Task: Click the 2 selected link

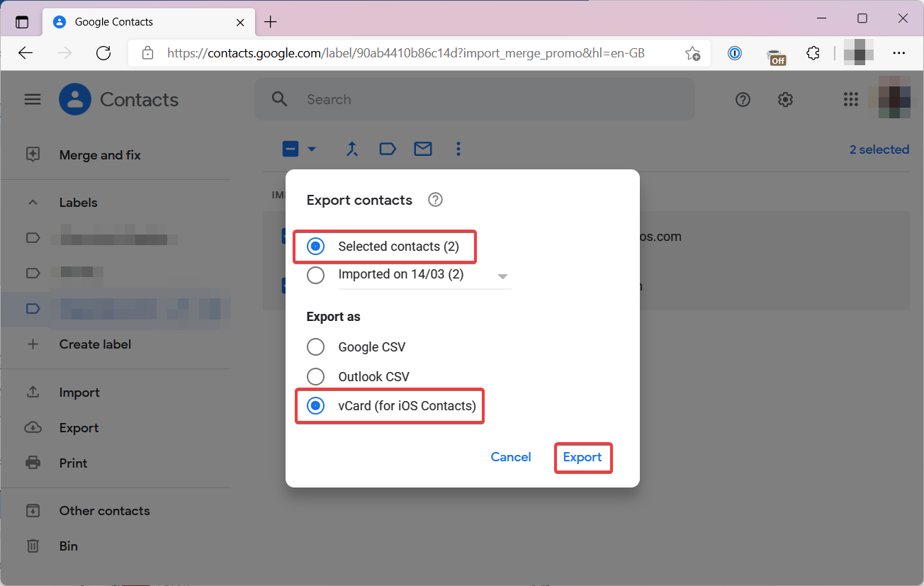Action: [879, 150]
